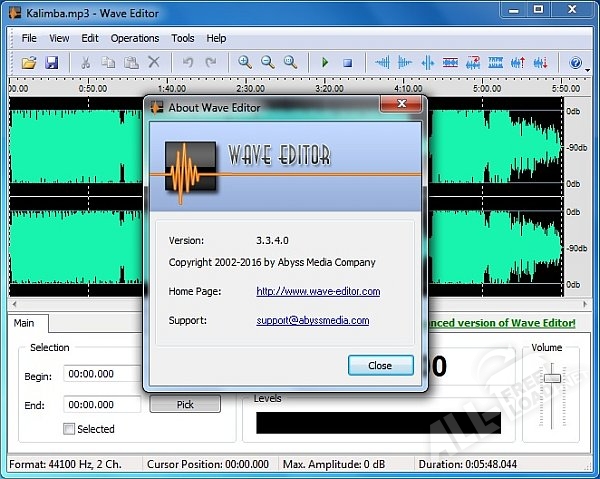Click the Volume slider handle
The height and width of the screenshot is (479, 600).
coord(551,378)
